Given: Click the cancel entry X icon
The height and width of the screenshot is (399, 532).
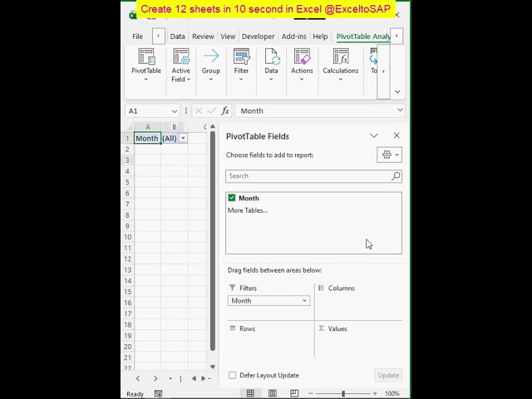Looking at the screenshot, I should (199, 111).
